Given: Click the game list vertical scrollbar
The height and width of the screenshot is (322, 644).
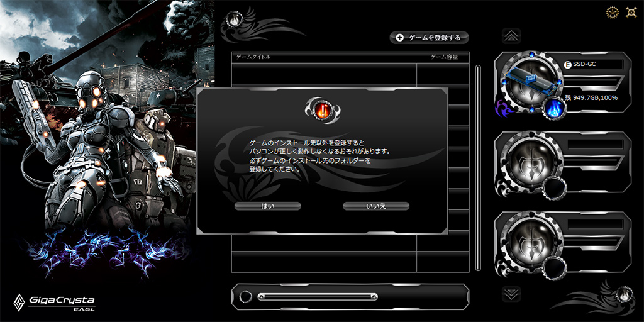Looking at the screenshot, I should pos(478,167).
